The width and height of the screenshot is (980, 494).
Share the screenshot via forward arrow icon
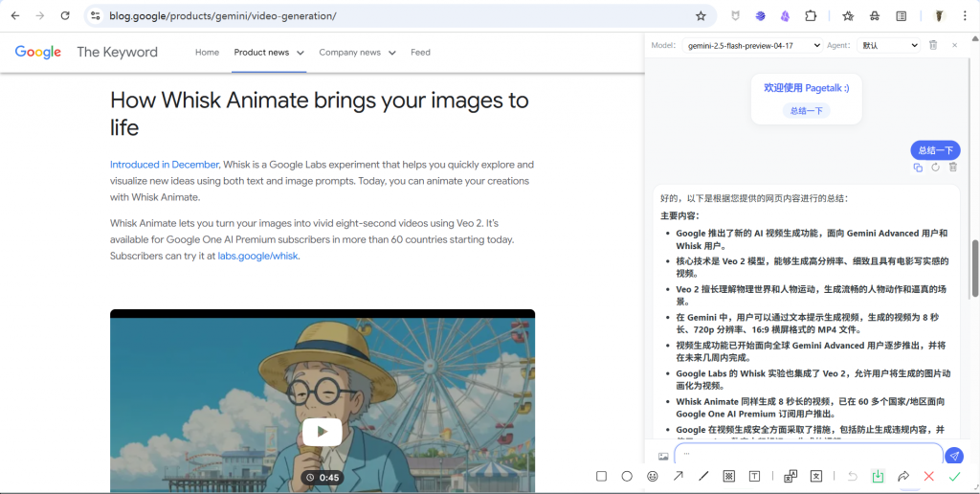pos(903,477)
